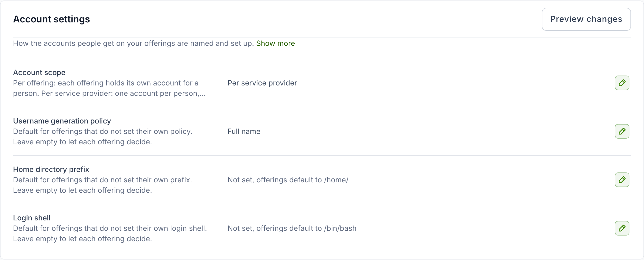644x260 pixels.
Task: Edit the Username generation policy
Action: point(622,131)
